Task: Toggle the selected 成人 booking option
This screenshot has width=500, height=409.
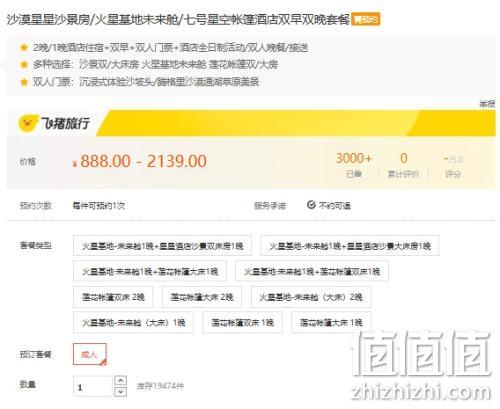Action: click(x=90, y=354)
